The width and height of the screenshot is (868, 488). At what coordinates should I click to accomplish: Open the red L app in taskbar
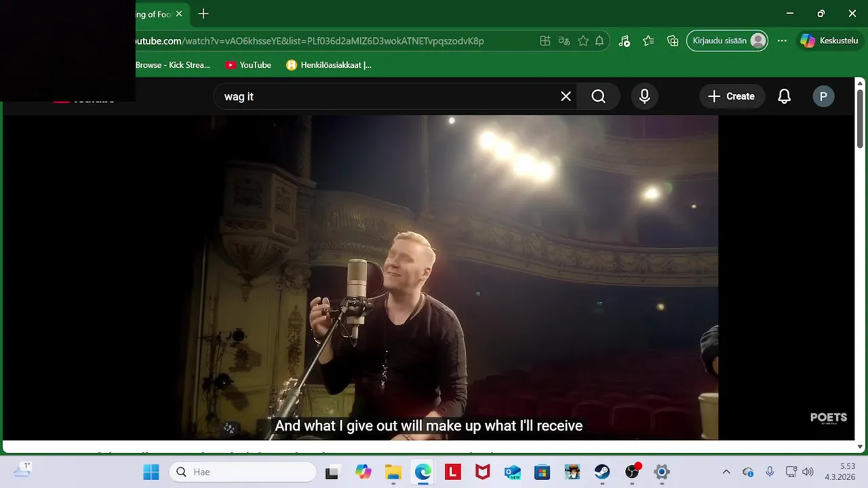[x=453, y=472]
